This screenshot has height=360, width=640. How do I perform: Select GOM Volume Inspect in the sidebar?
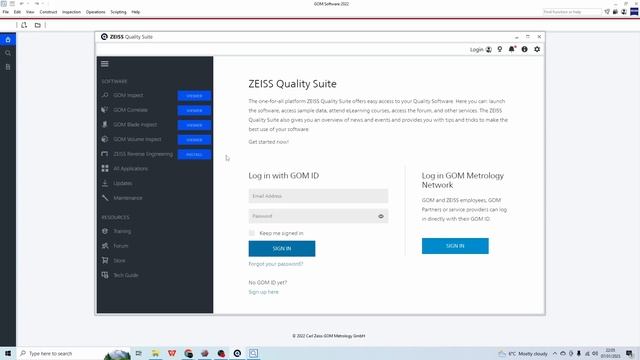pyautogui.click(x=137, y=139)
